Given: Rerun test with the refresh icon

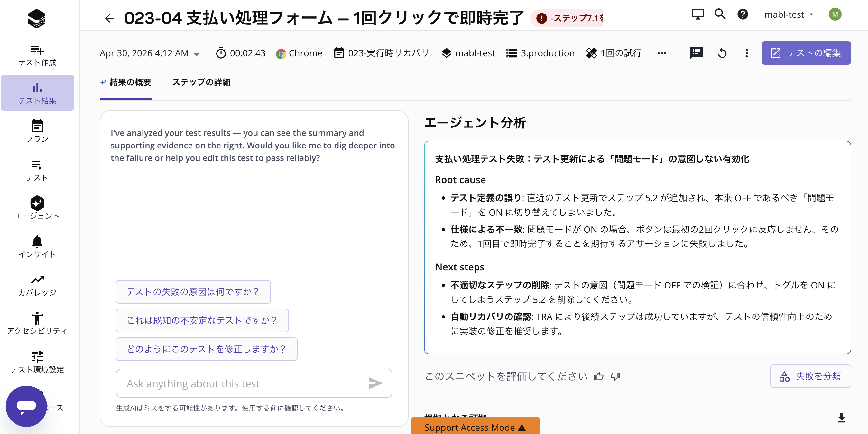Looking at the screenshot, I should coord(722,53).
